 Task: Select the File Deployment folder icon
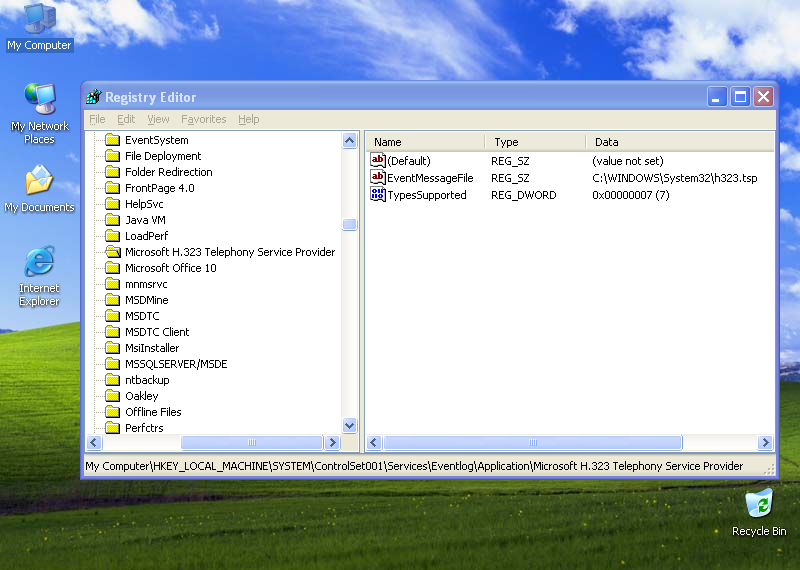pos(112,156)
